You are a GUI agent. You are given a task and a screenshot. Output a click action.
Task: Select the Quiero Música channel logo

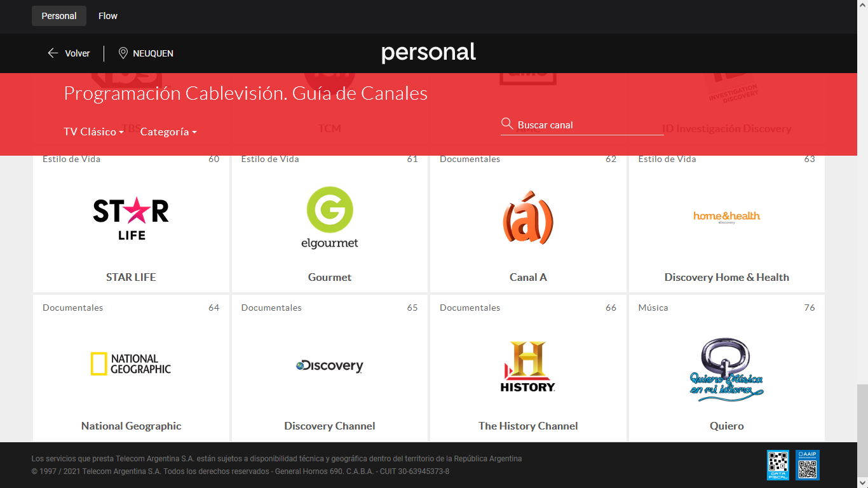point(727,369)
